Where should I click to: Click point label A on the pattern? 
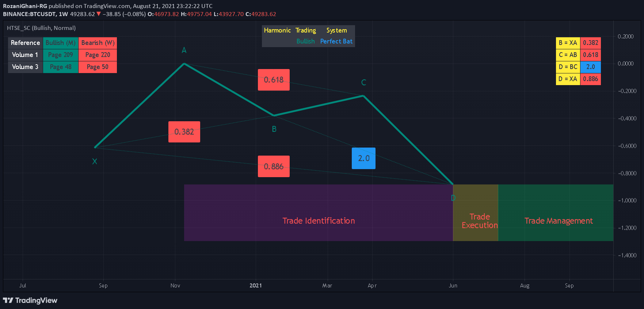click(x=184, y=50)
